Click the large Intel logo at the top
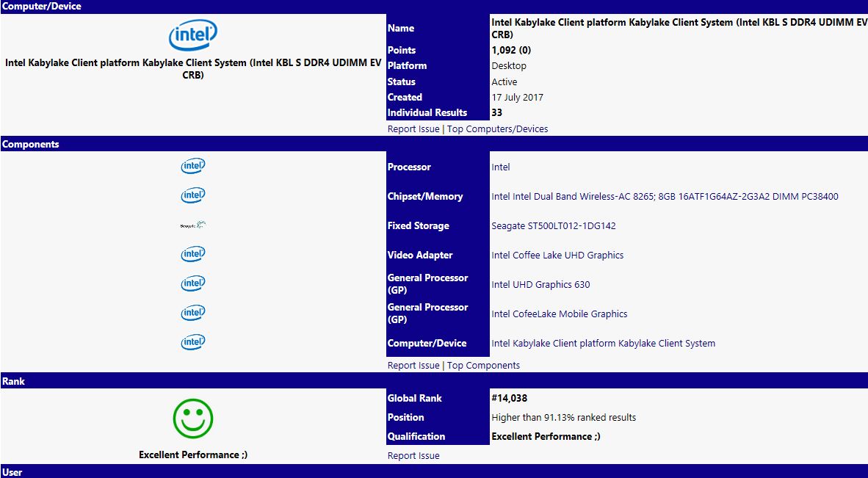 point(192,35)
